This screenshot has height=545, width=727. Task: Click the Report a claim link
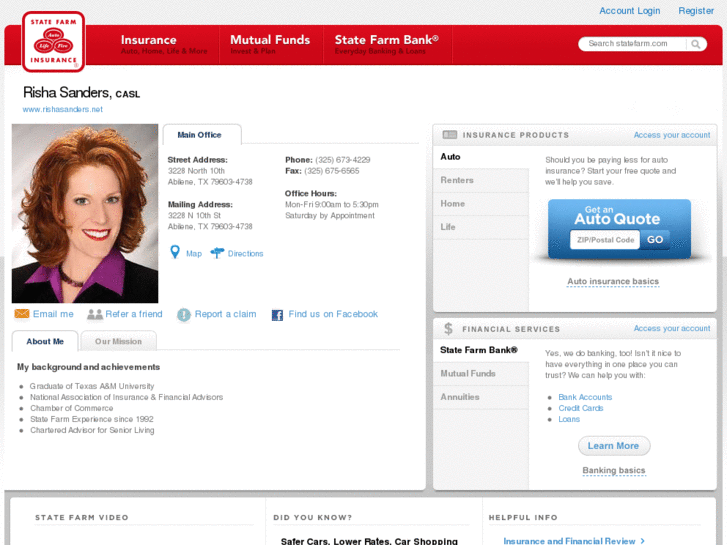click(225, 314)
